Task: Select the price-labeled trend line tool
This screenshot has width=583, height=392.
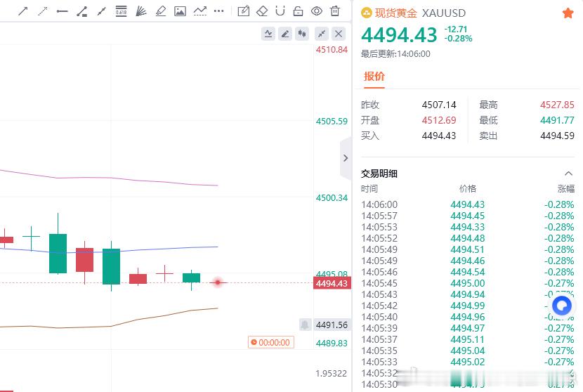Action: point(81,11)
